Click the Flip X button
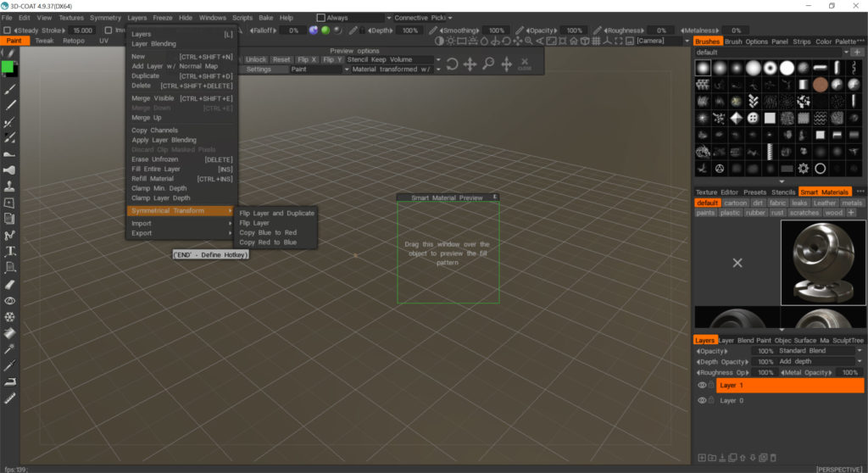The width and height of the screenshot is (868, 473). [x=306, y=60]
